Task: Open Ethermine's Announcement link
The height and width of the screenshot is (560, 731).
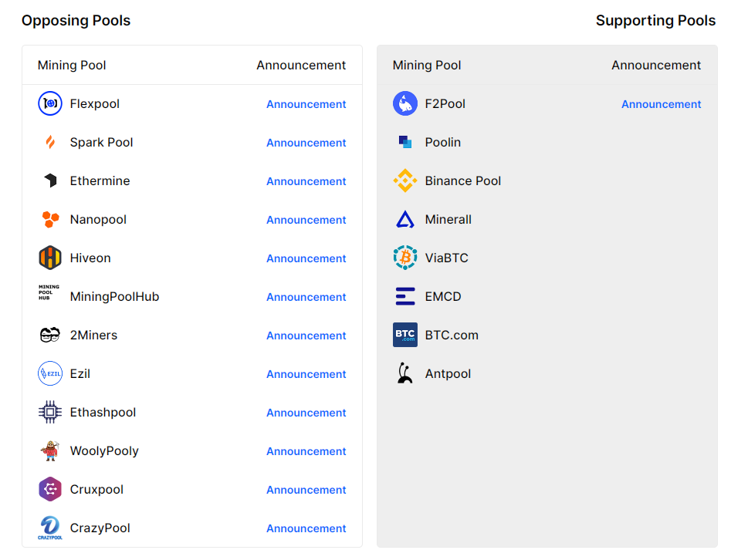Action: (306, 181)
